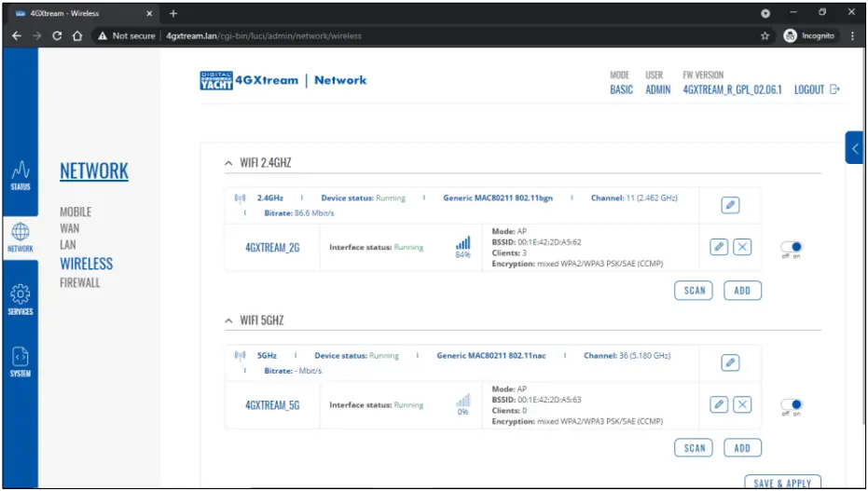
Task: Add a new 5GHz interface
Action: [x=742, y=448]
